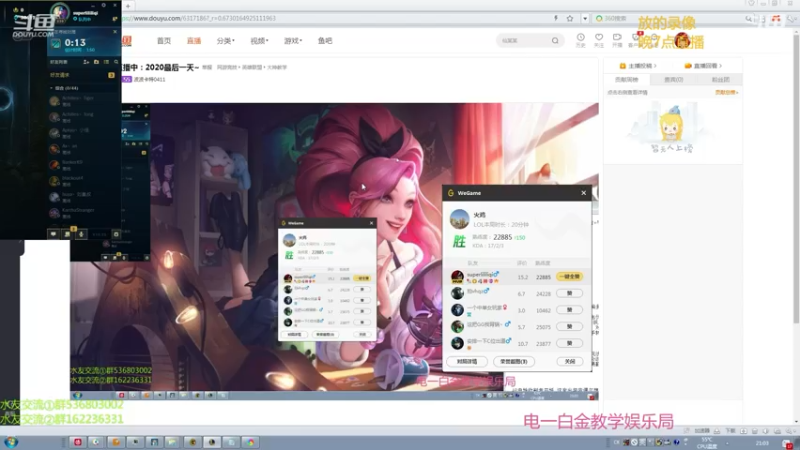Image resolution: width=800 pixels, height=450 pixels.
Task: Click the browser bookmark star icon
Action: click(570, 18)
